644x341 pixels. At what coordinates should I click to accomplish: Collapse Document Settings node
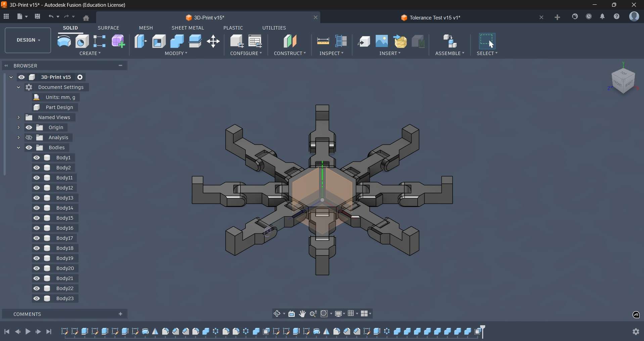[18, 88]
